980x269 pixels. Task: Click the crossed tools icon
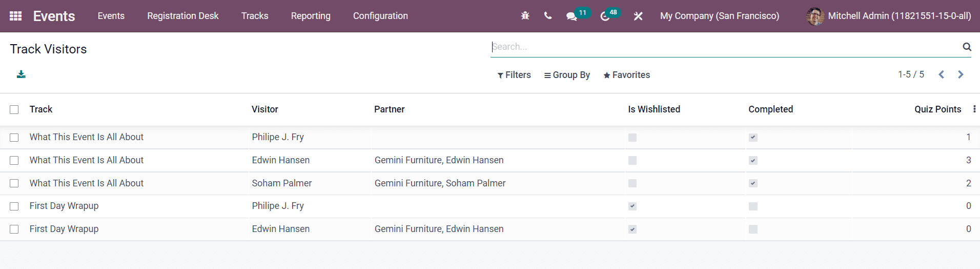638,16
